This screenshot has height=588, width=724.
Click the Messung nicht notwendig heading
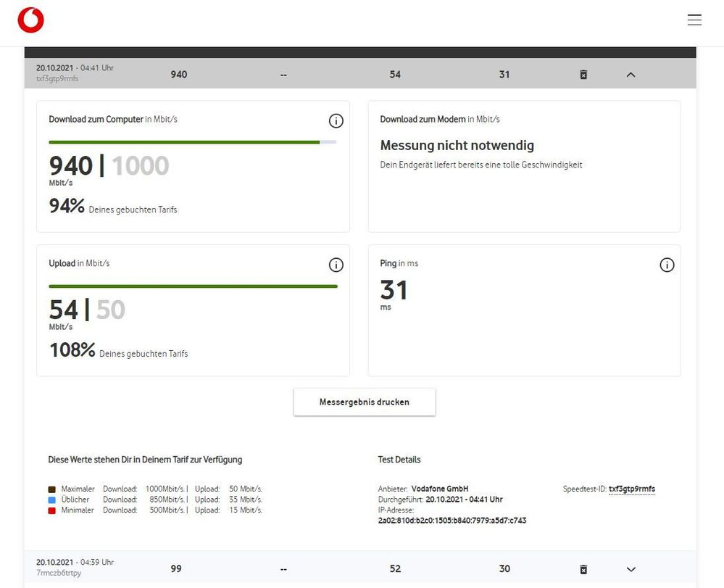[x=457, y=146]
